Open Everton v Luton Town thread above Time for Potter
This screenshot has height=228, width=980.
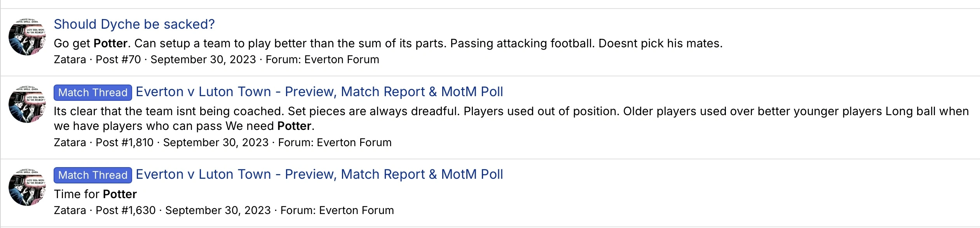click(319, 174)
